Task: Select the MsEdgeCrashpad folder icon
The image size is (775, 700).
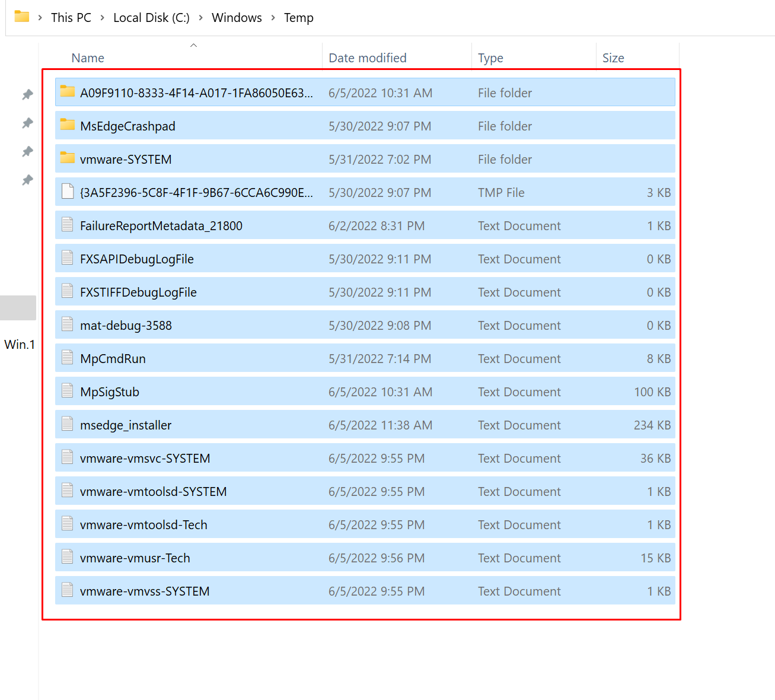Action: 68,125
